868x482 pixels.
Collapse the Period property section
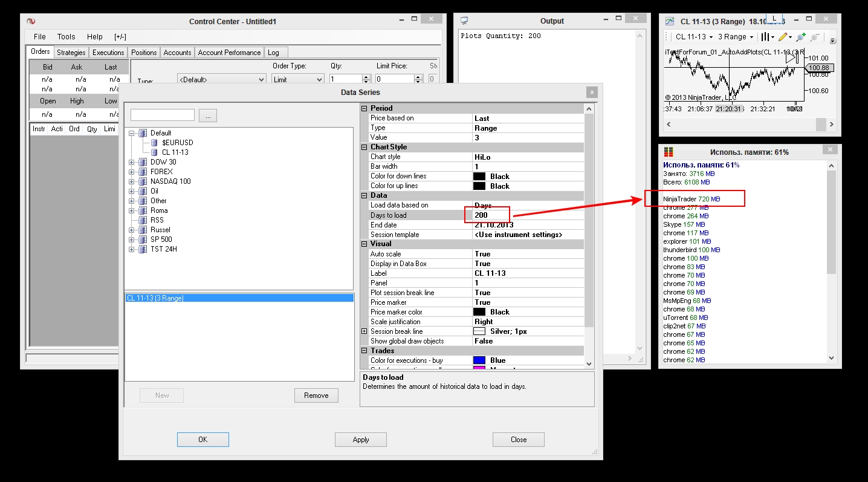[x=364, y=108]
